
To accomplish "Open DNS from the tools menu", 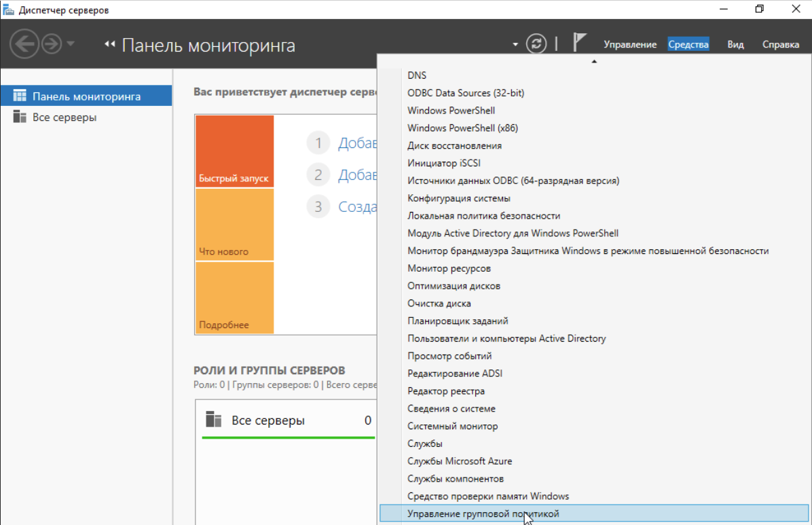I will (594, 75).
